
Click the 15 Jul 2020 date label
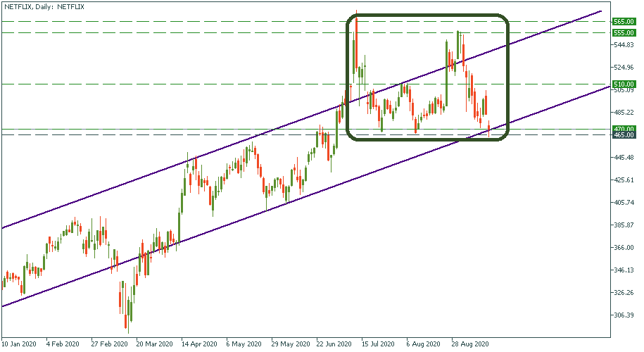click(377, 344)
